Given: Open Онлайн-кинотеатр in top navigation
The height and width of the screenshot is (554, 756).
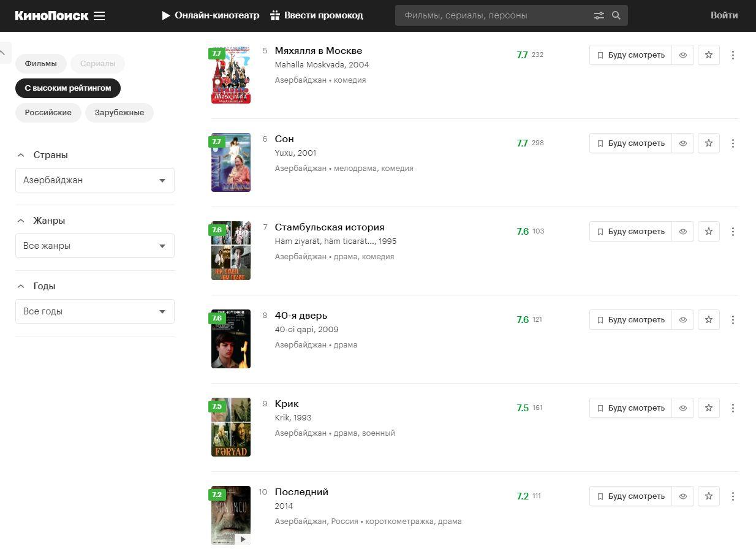Looking at the screenshot, I should coord(211,15).
